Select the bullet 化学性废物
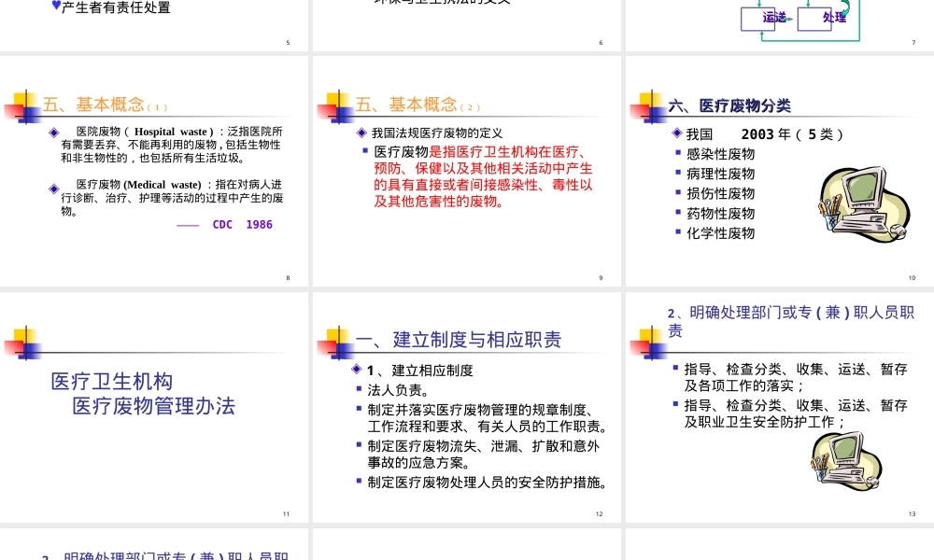The width and height of the screenshot is (934, 560). click(720, 232)
